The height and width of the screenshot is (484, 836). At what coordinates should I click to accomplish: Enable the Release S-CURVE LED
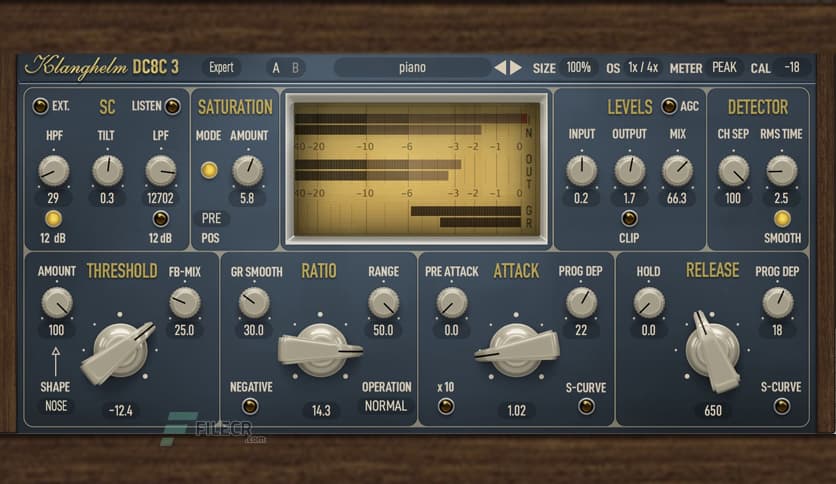[x=781, y=407]
